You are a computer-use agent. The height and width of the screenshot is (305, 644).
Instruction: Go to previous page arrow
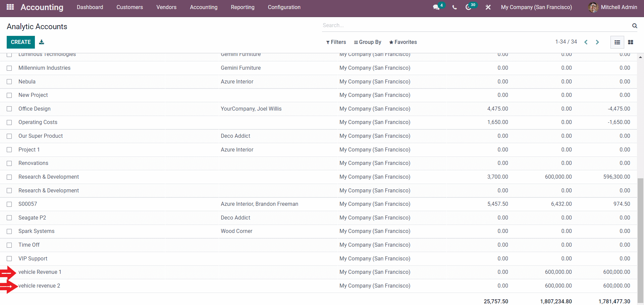(x=586, y=42)
